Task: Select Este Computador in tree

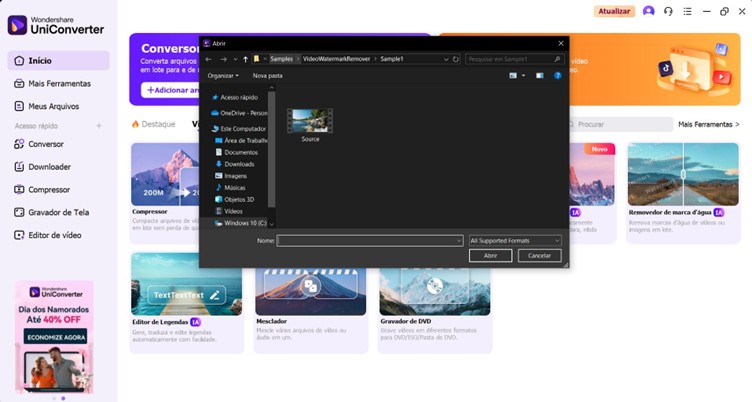Action: coord(238,129)
